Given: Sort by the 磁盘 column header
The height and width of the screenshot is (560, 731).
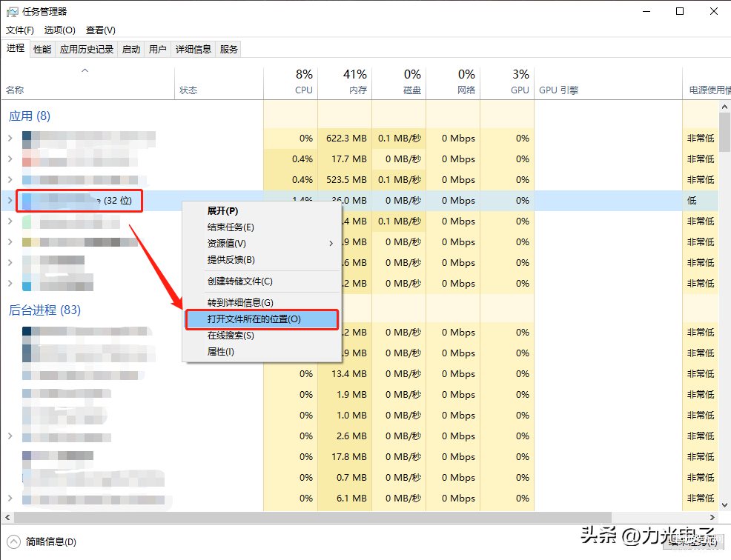Looking at the screenshot, I should pos(399,84).
